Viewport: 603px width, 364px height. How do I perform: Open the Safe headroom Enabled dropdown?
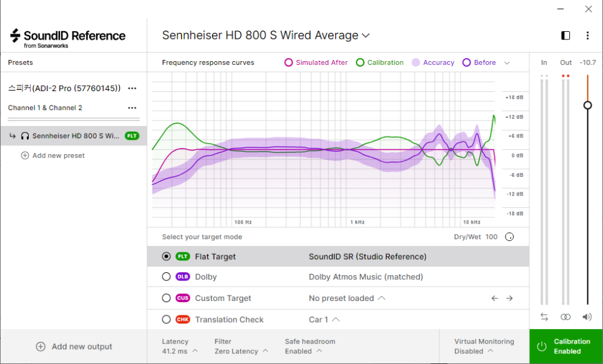pos(310,347)
